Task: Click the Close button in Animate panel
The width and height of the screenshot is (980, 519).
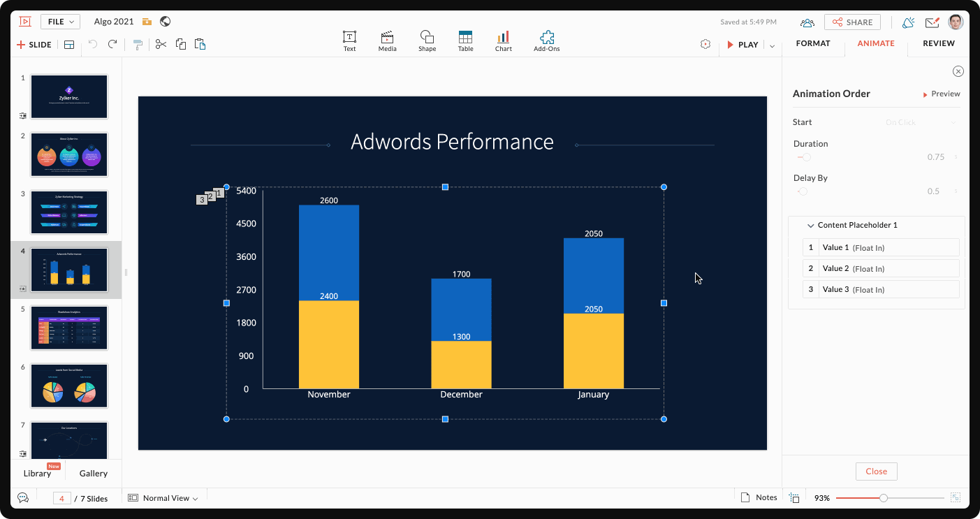Action: 876,472
